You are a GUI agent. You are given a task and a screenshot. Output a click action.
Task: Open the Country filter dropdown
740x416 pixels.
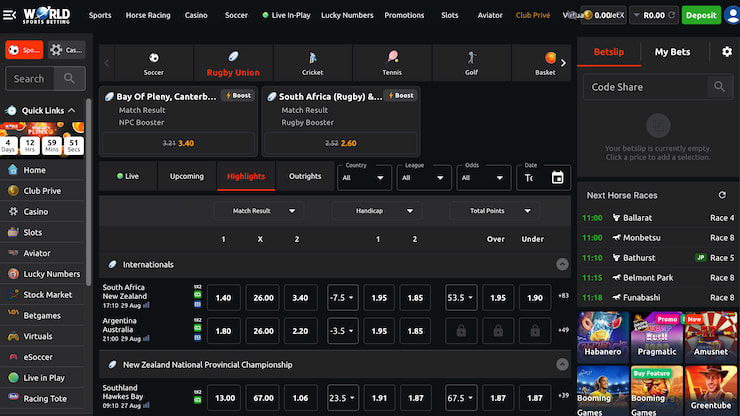(364, 178)
